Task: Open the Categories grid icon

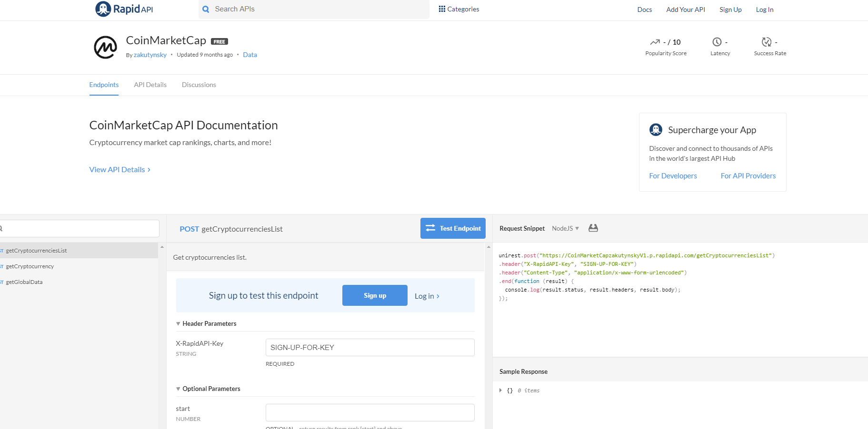Action: 442,9
